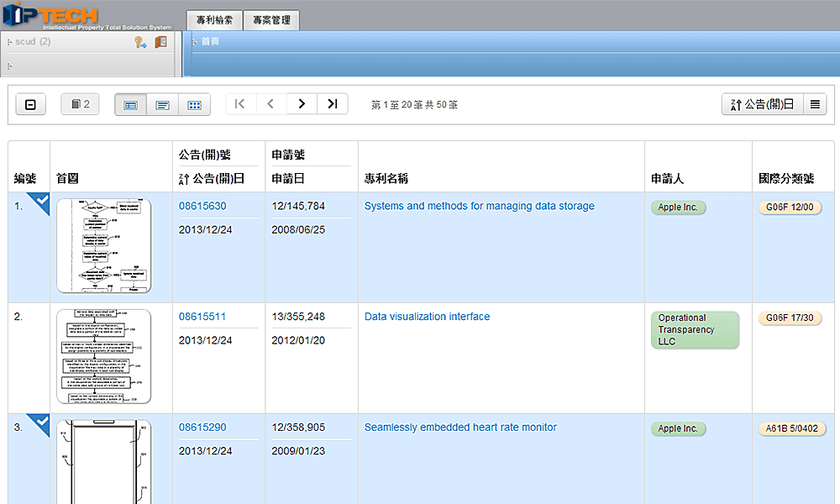Open the hamburger options menu
Image resolution: width=840 pixels, height=504 pixels.
click(815, 104)
